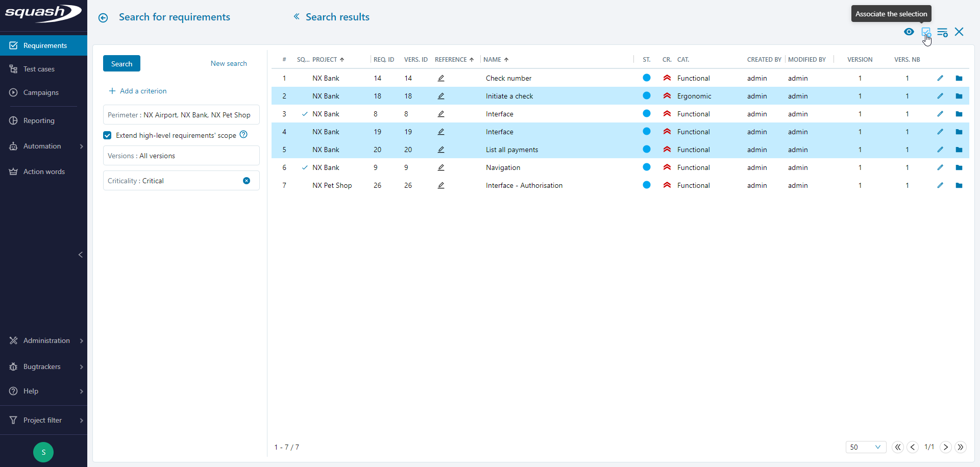Toggle selection checkmark on Interface row three

coord(305,114)
